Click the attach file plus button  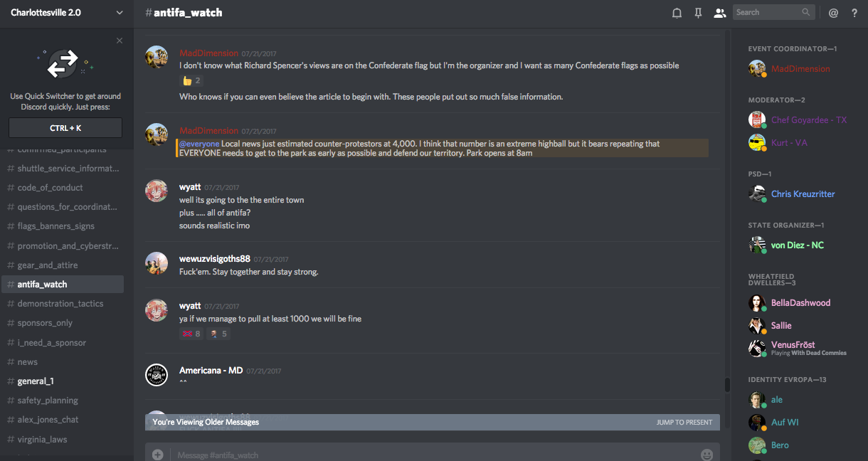(x=157, y=455)
